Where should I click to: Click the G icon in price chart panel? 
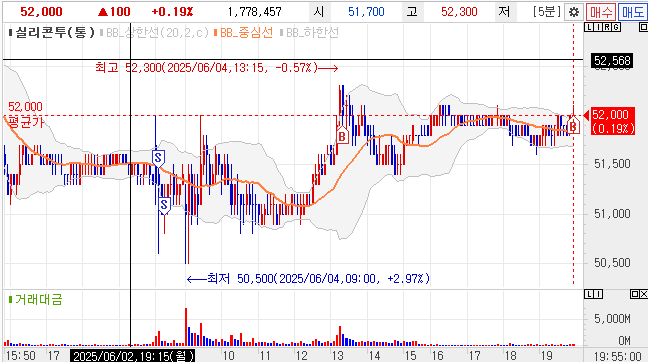coord(616,27)
